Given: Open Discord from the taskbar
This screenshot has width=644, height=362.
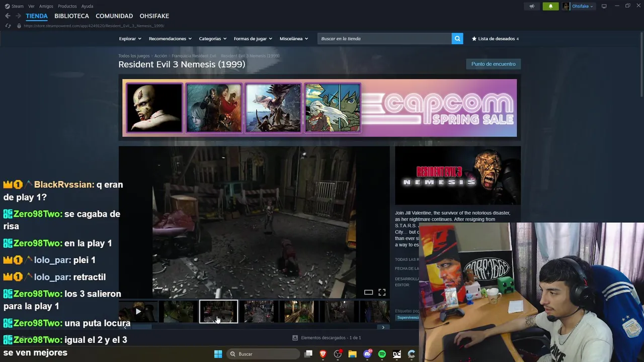Looking at the screenshot, I should pos(367,354).
